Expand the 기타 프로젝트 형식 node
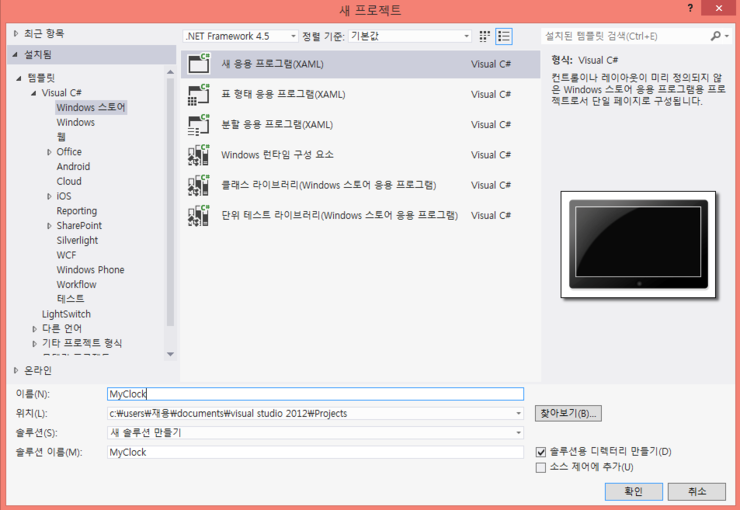The image size is (740, 510). [x=34, y=343]
